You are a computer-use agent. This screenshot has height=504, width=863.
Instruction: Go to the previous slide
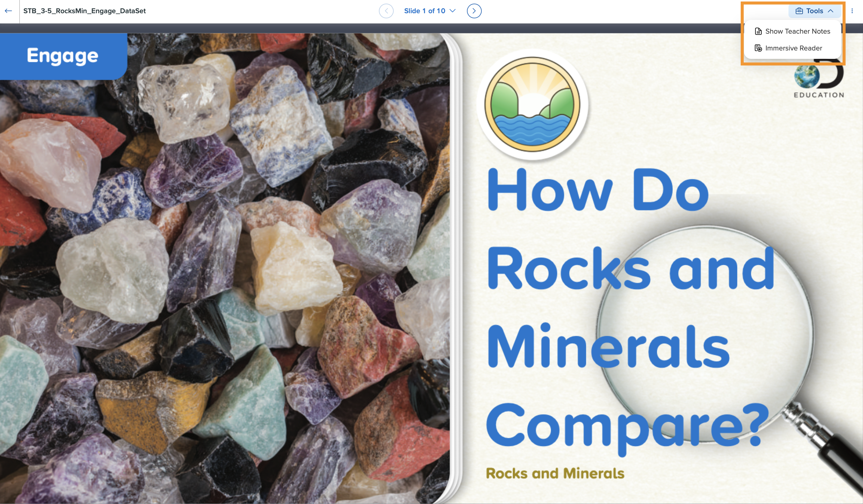[x=386, y=11]
